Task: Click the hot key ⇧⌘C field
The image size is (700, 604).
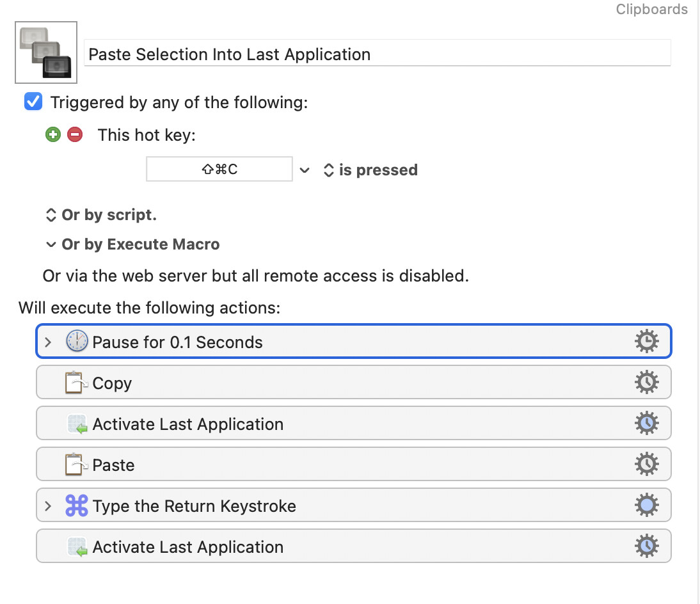Action: 219,170
